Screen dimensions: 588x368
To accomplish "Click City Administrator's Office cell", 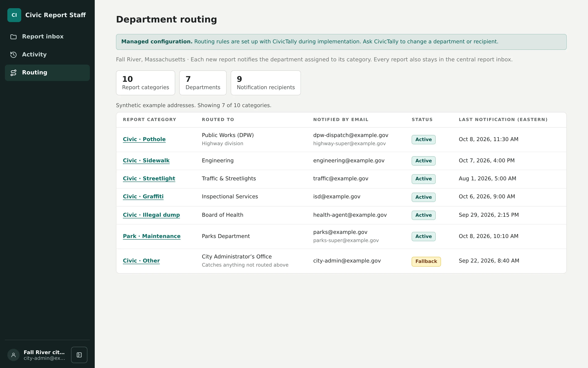I will (x=237, y=257).
